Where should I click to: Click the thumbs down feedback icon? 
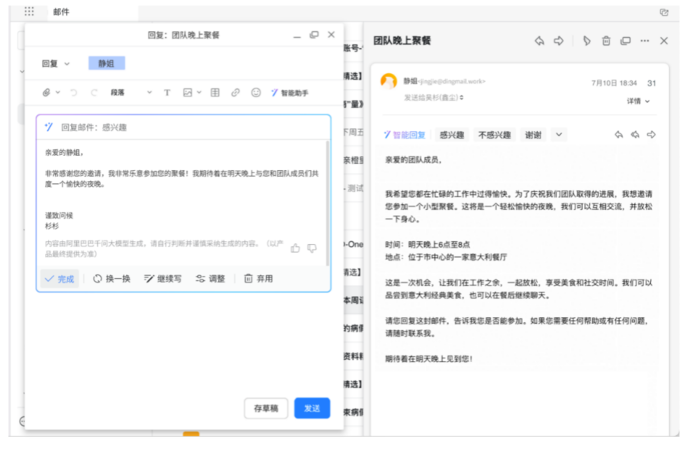point(312,248)
